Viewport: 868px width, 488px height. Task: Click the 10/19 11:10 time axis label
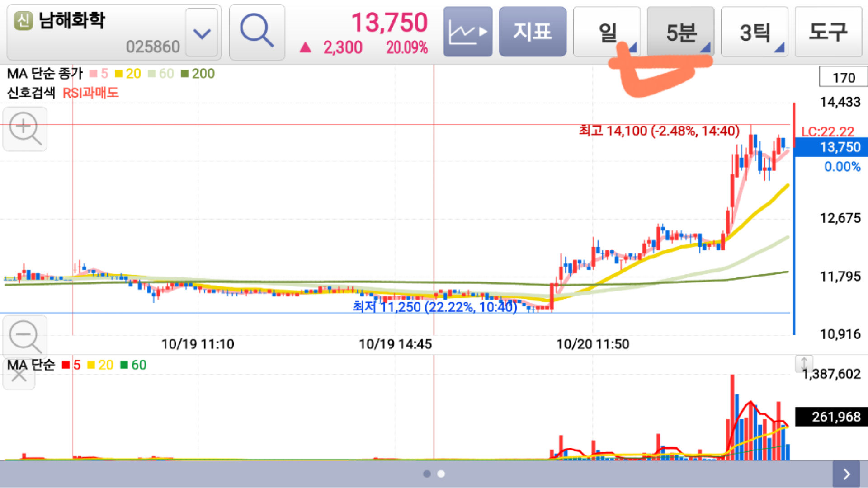(198, 344)
